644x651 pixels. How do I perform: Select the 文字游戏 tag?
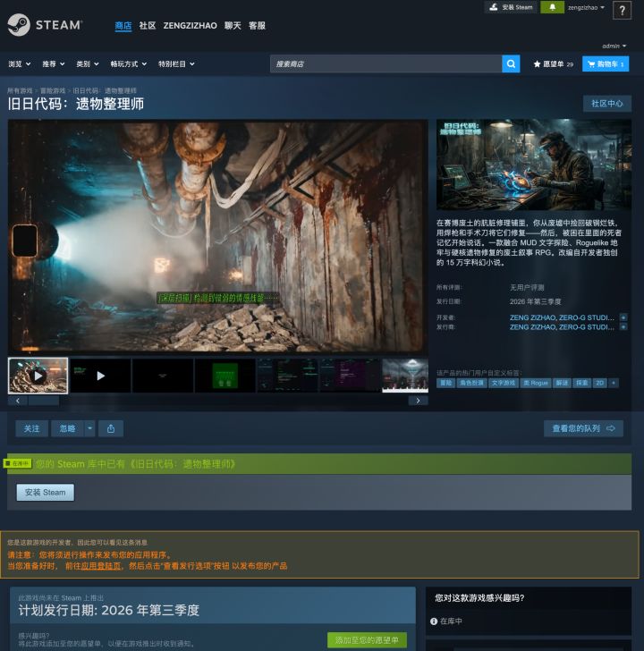tap(504, 383)
